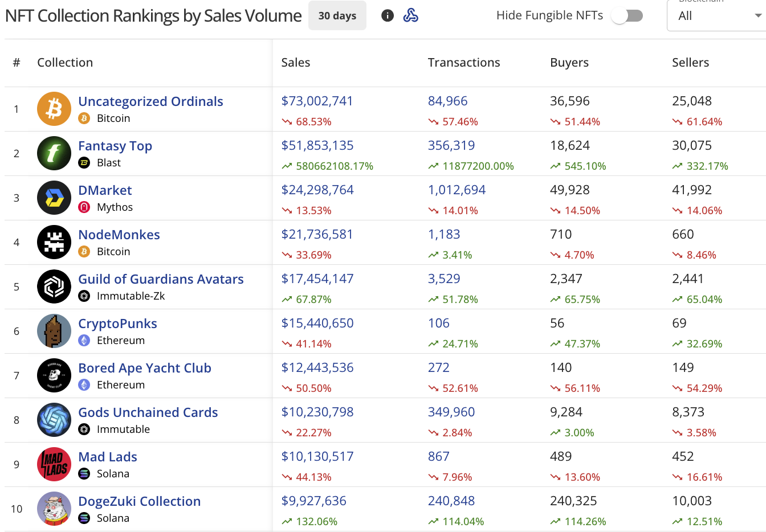
Task: Click the Mad Lads collection logo
Action: pyautogui.click(x=54, y=464)
